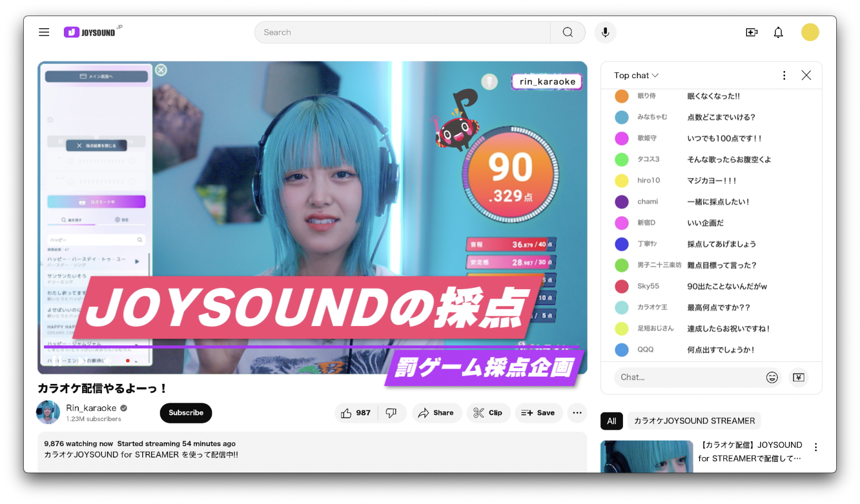
Task: Expand the Top chat dropdown
Action: pyautogui.click(x=636, y=75)
